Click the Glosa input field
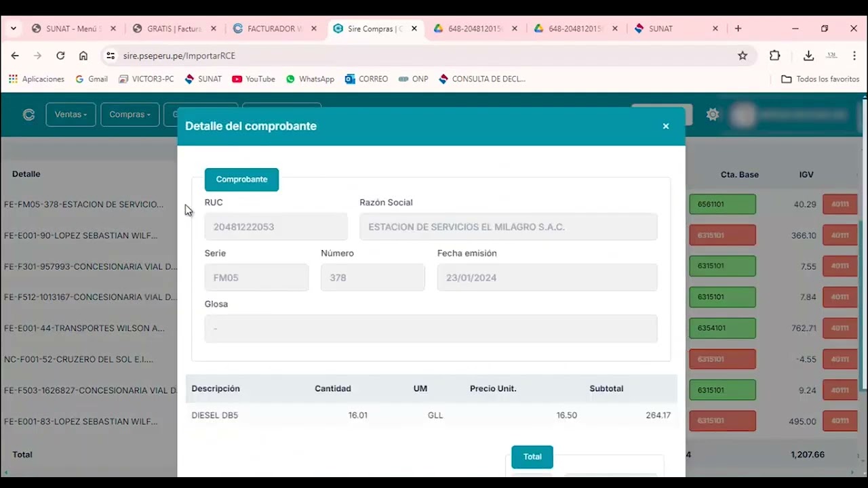Viewport: 868px width, 488px height. [x=431, y=328]
